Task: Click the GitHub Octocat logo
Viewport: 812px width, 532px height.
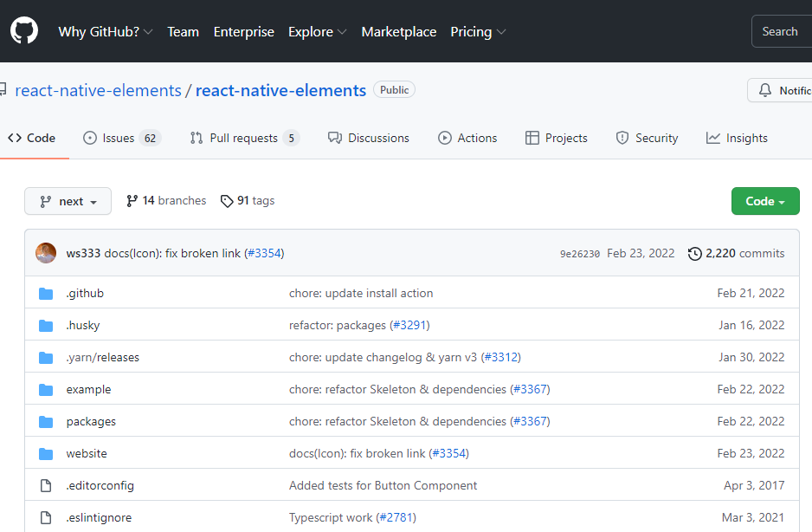Action: 24,30
